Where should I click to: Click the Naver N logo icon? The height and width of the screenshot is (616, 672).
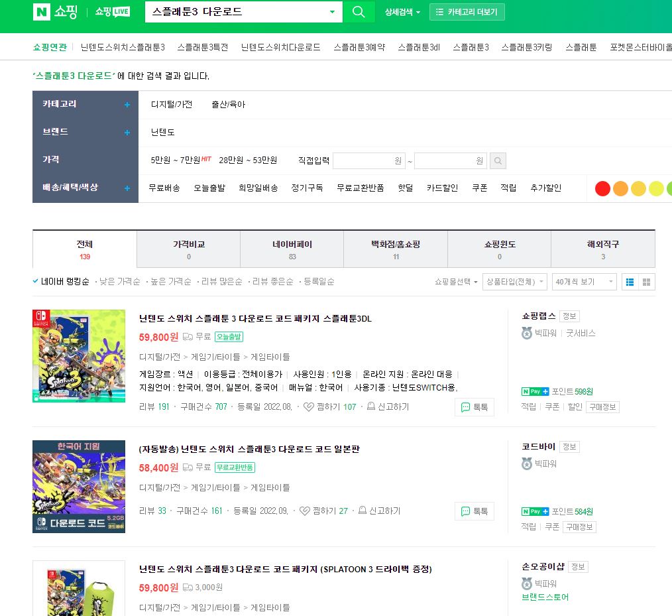coord(42,11)
